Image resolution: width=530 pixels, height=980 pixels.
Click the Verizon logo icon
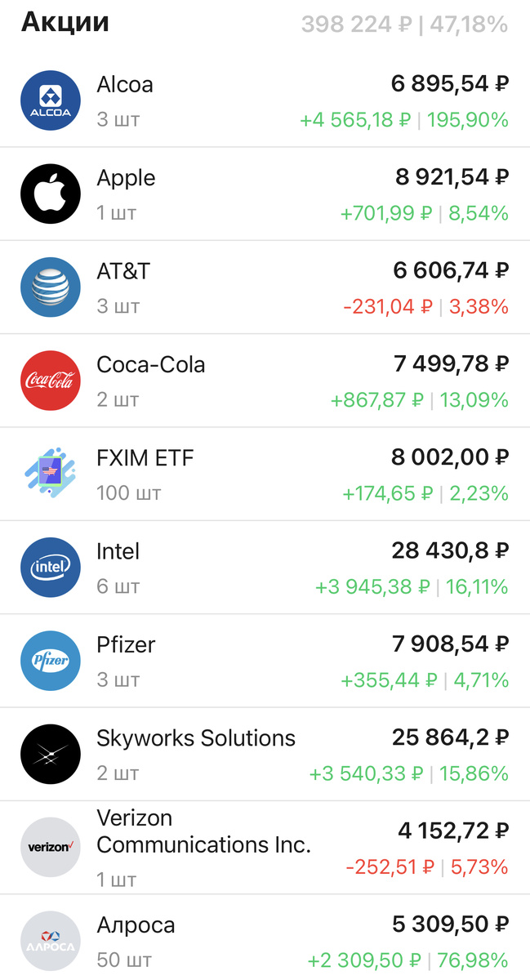51,847
